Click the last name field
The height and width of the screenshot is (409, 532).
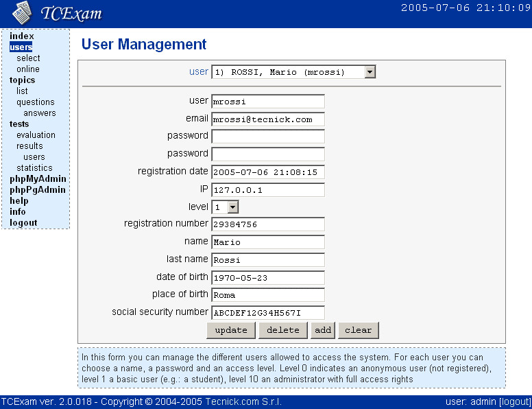267,260
